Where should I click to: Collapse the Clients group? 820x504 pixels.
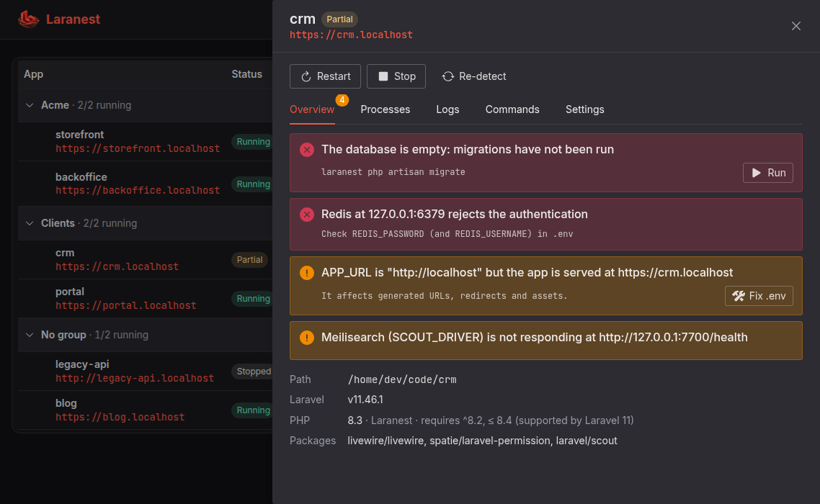pyautogui.click(x=30, y=224)
